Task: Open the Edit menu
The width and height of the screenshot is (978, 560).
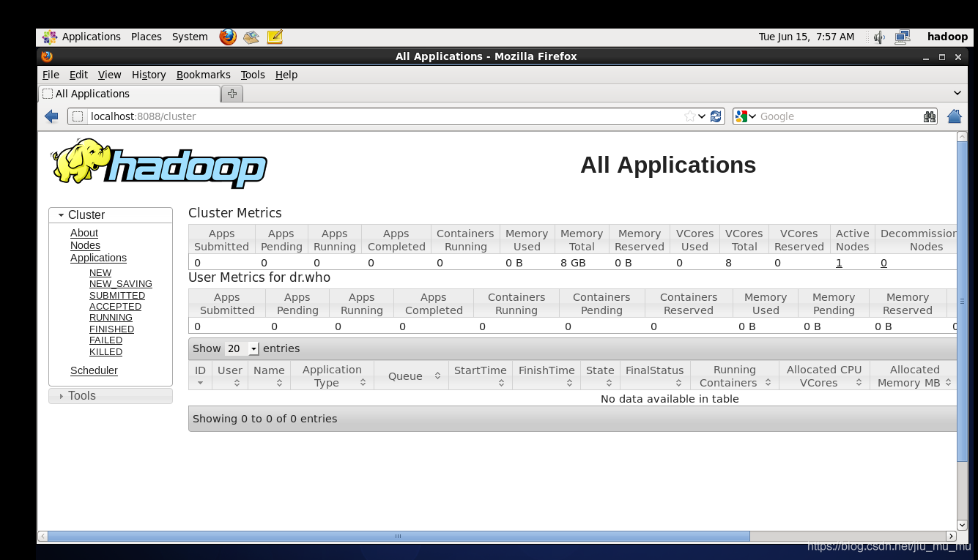Action: click(x=78, y=75)
